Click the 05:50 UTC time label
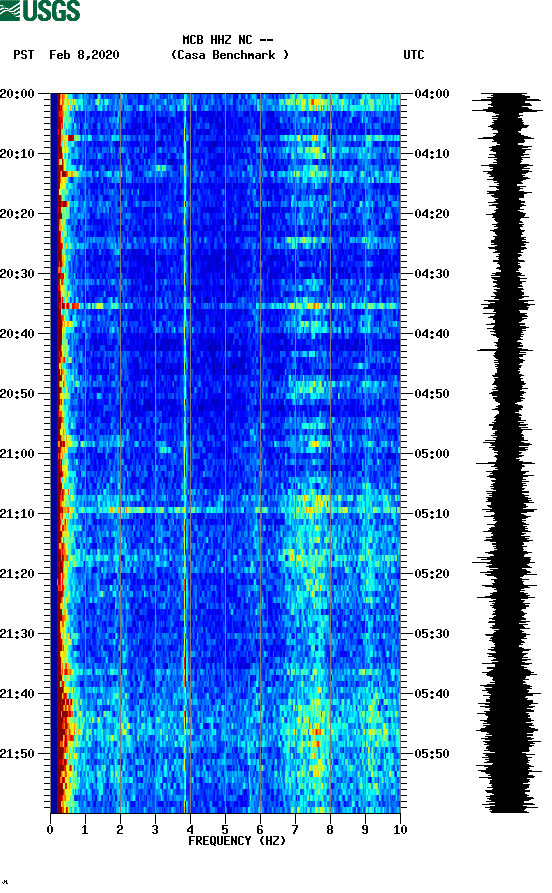 432,753
